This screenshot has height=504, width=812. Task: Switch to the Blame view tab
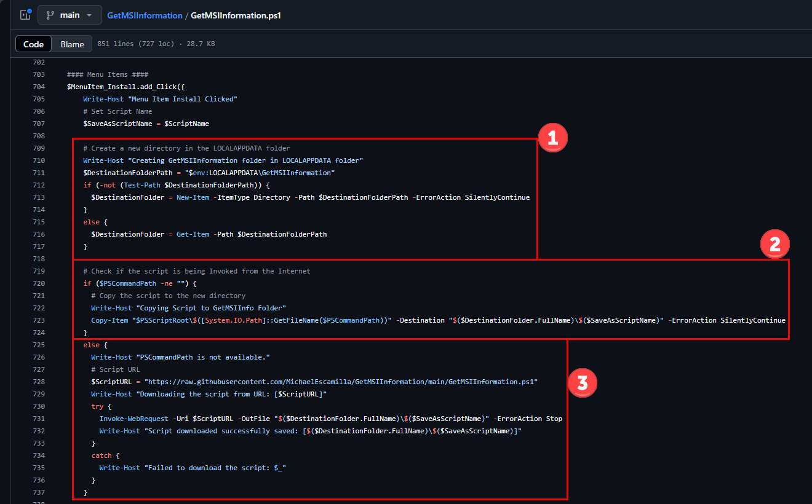pos(72,44)
